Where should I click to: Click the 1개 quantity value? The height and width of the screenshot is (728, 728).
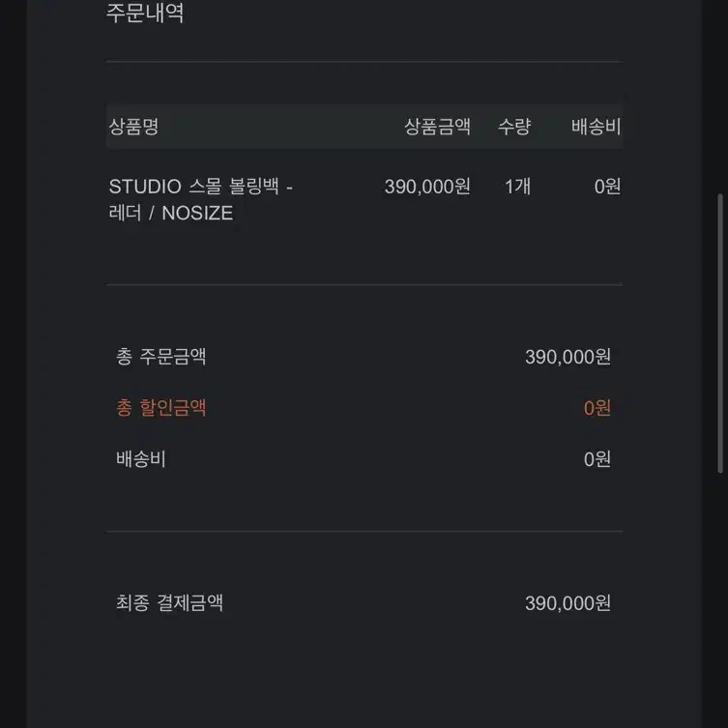[x=517, y=187]
